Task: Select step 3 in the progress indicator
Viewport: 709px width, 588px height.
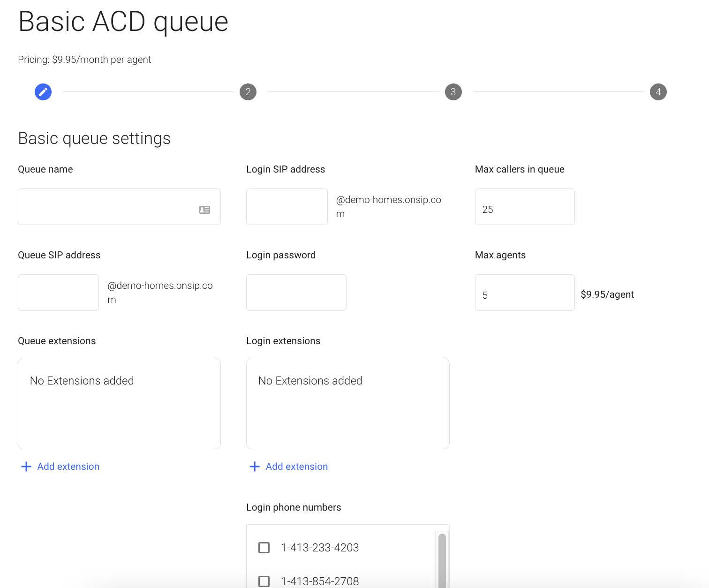Action: (x=453, y=92)
